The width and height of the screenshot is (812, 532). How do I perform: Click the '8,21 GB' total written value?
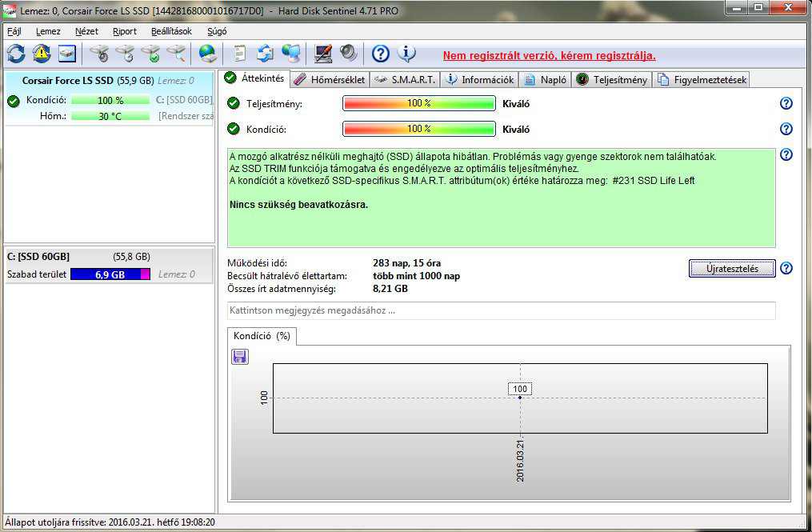coord(390,289)
